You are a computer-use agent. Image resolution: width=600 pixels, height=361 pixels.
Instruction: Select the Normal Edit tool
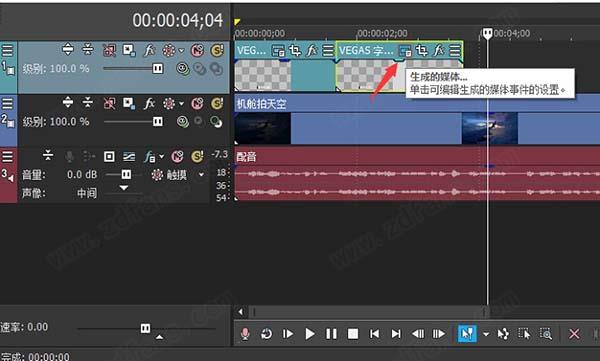[x=467, y=334]
